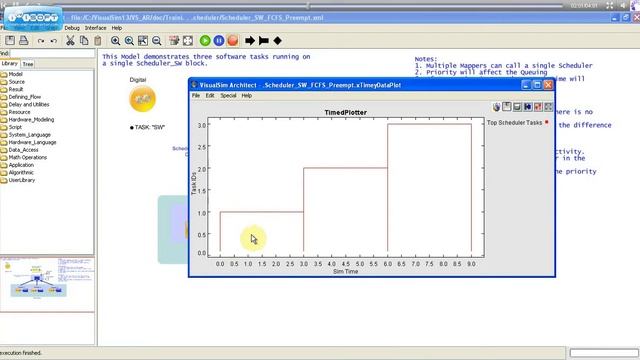Stop the simulation with red stop button
The image size is (640, 360).
[233, 40]
